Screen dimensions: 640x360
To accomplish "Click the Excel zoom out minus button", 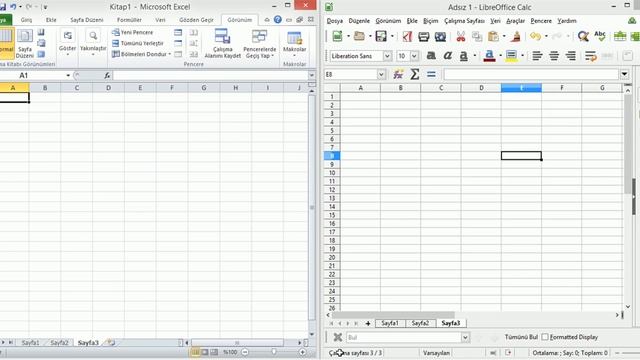I will coord(245,352).
